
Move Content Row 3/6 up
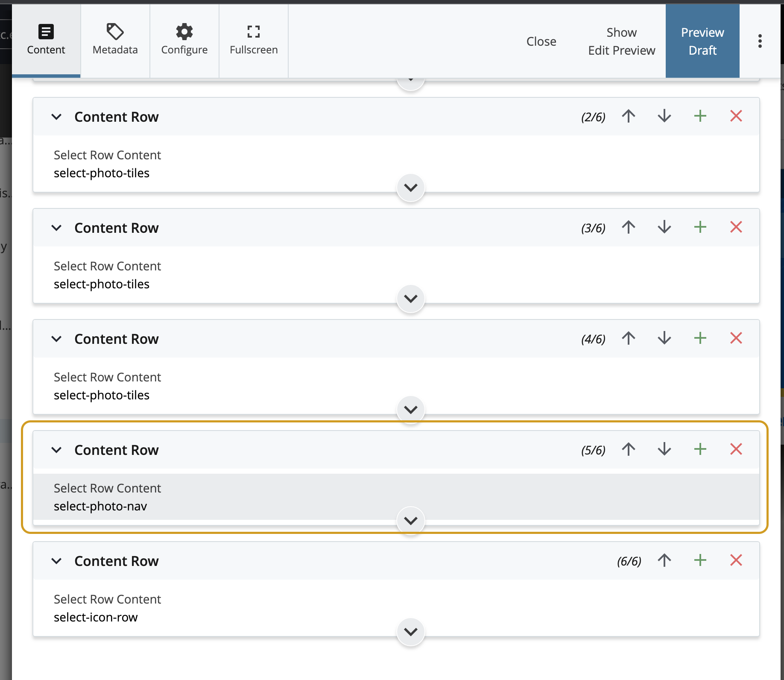(x=629, y=227)
